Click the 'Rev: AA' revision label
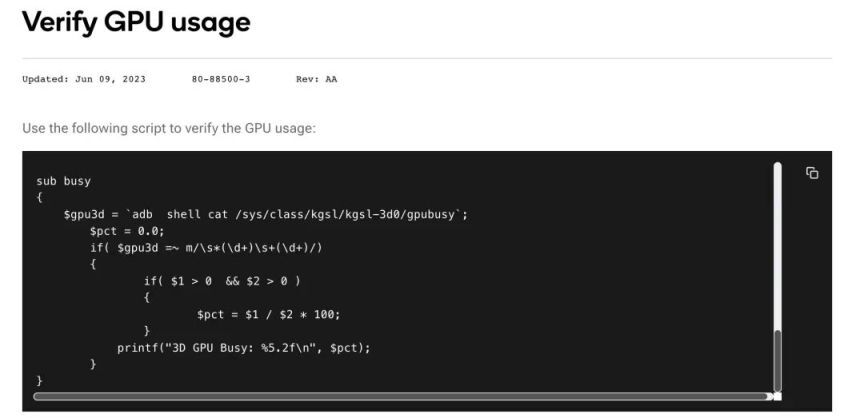Screen dimensions: 864x418 click(x=316, y=79)
